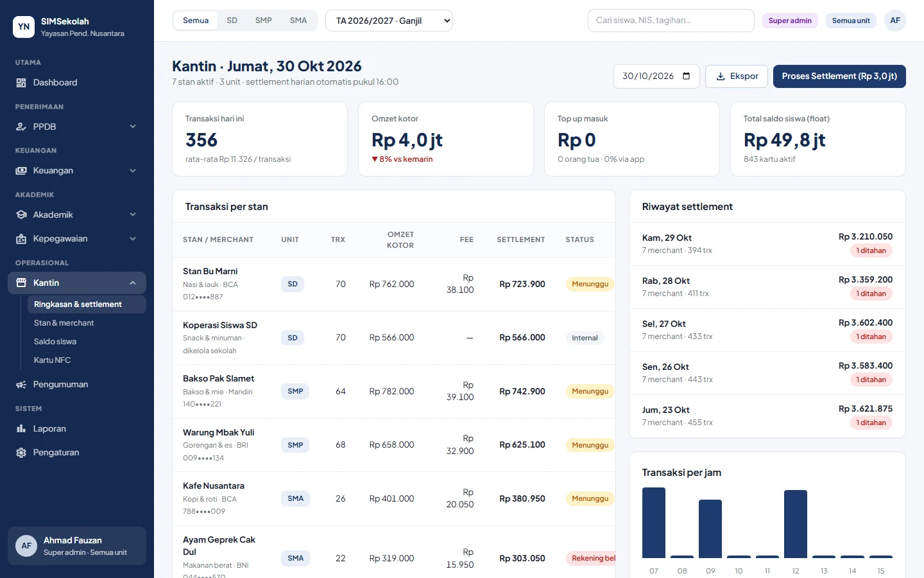The height and width of the screenshot is (578, 924).
Task: Click the Laporan bar chart icon
Action: point(21,429)
